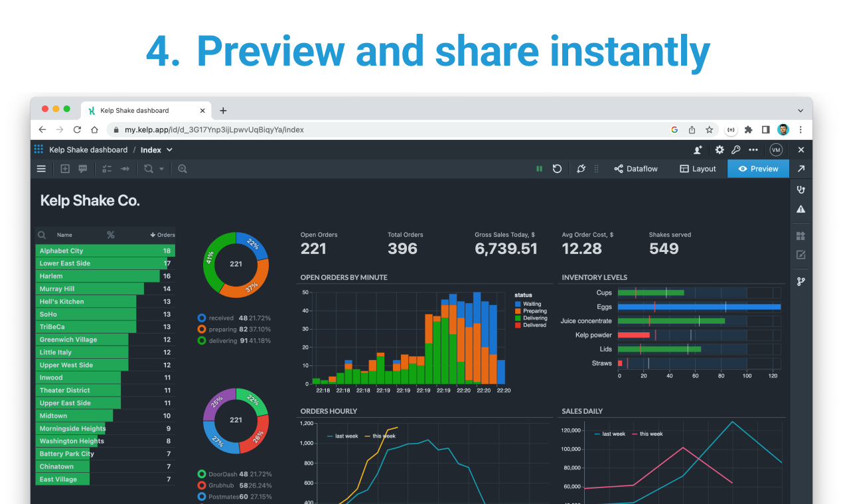This screenshot has height=504, width=843.
Task: Open the three-dots more menu in Kelp header
Action: click(x=753, y=150)
